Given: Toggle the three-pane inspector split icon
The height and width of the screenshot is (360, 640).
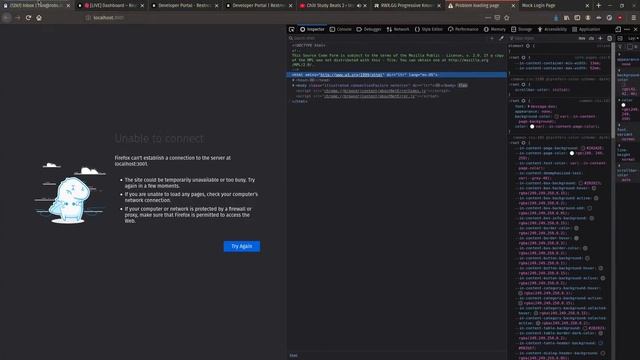Looking at the screenshot, I should (x=620, y=38).
